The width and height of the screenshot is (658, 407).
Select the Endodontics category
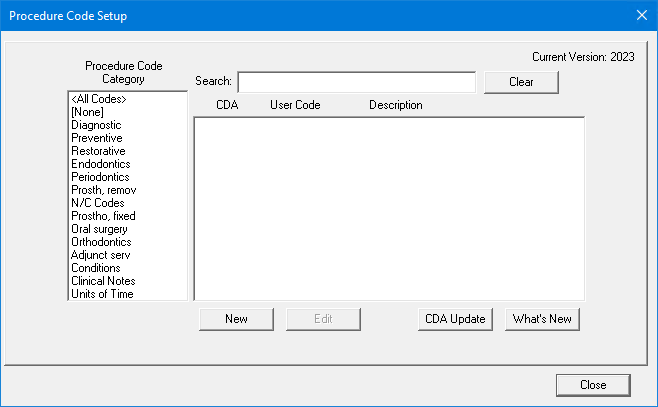pyautogui.click(x=100, y=164)
